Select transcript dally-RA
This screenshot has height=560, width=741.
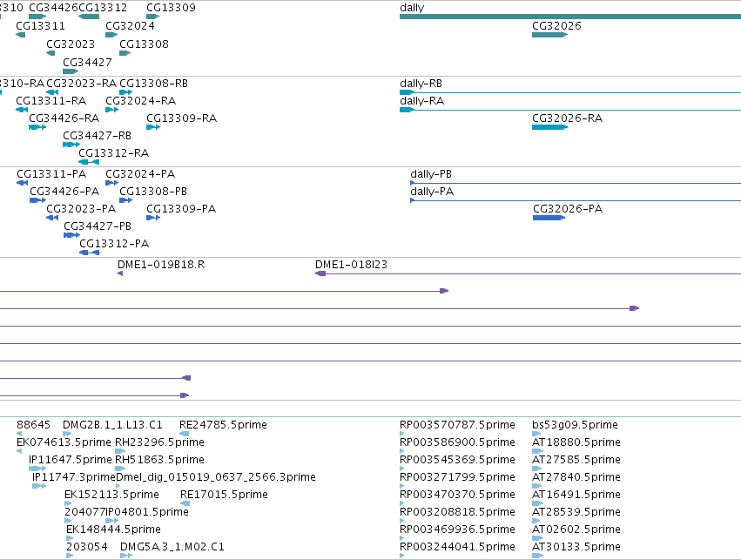click(570, 110)
